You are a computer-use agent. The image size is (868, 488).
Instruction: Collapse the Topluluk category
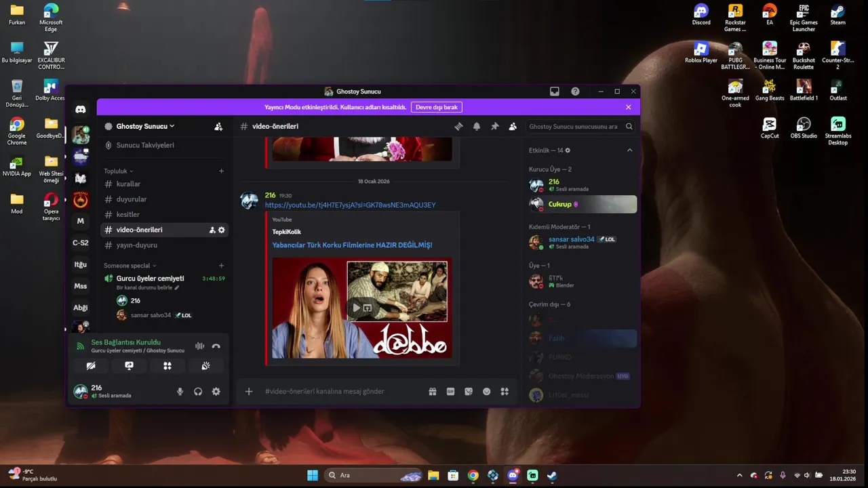119,171
